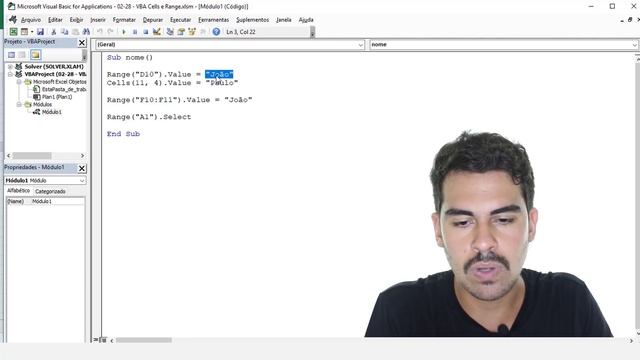Click the Range("F10:F11") code line
This screenshot has width=640, height=360.
[x=180, y=100]
